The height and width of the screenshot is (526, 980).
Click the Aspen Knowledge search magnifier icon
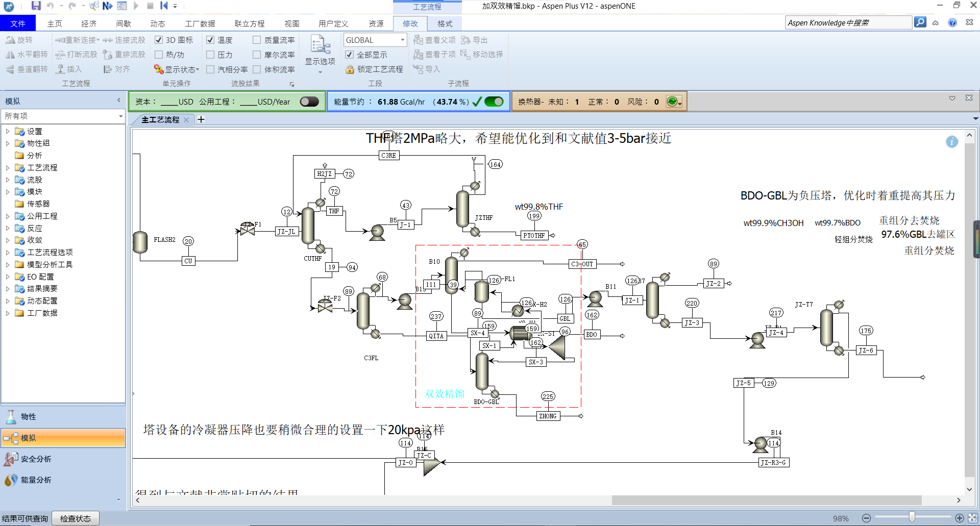920,22
